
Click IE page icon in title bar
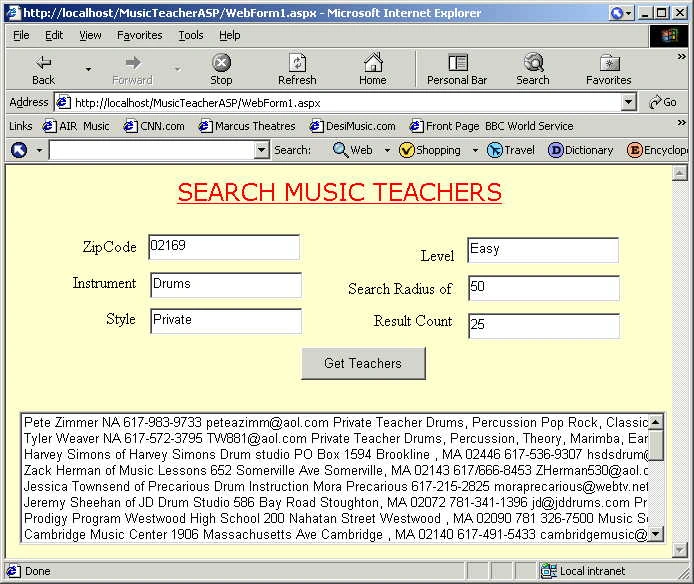tap(13, 12)
